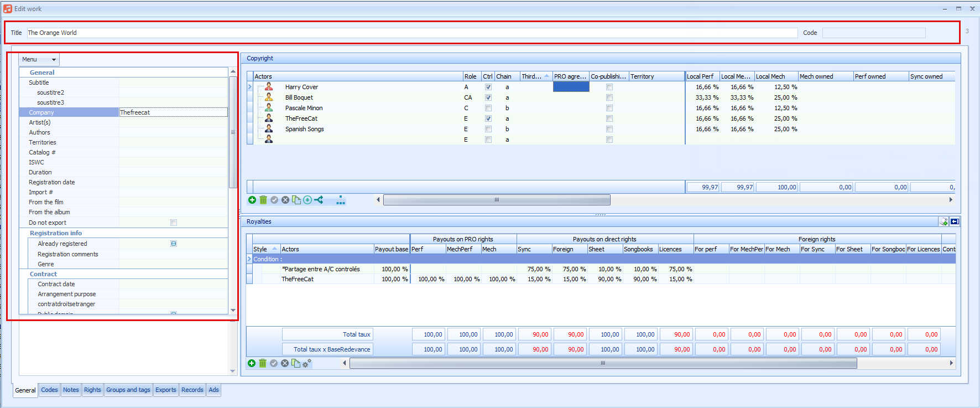The image size is (980, 408).
Task: Cancel the royalty edit with the X icon
Action: pyautogui.click(x=285, y=363)
